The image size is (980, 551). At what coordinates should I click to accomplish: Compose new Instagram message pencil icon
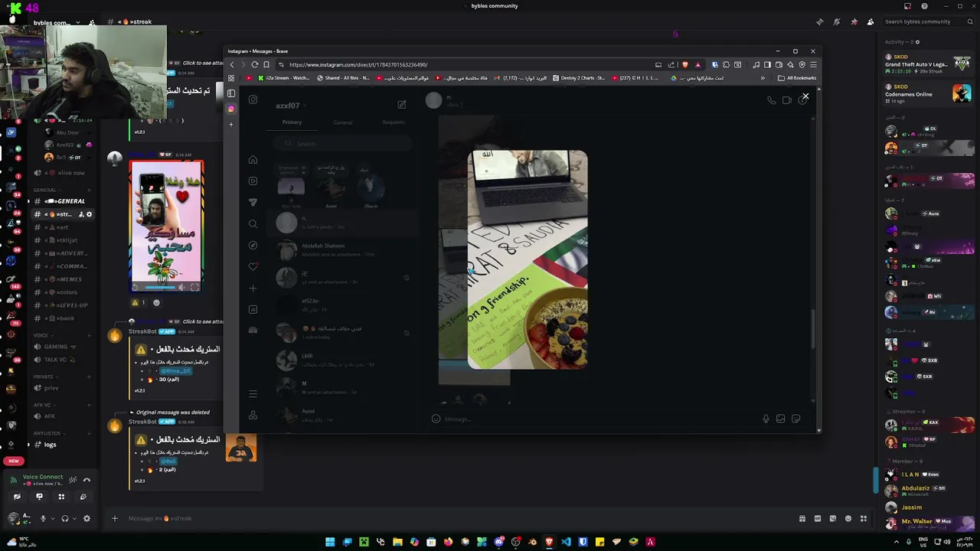pyautogui.click(x=401, y=105)
